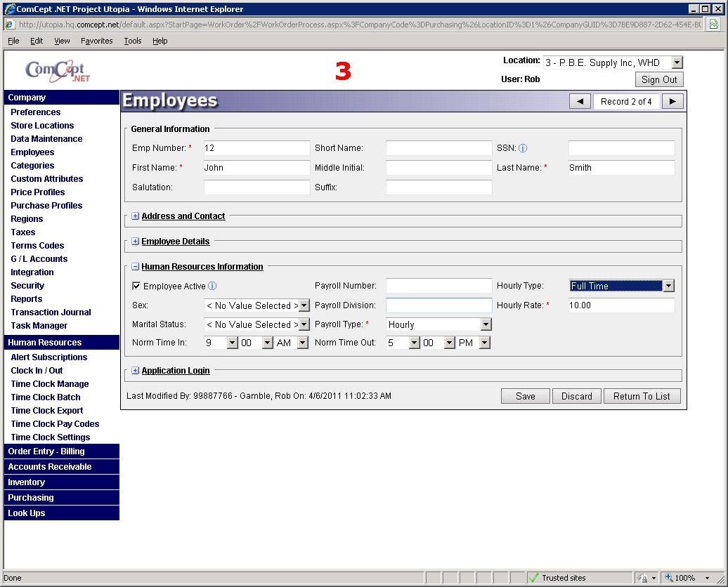Open the Hourly Type dropdown

pos(668,286)
